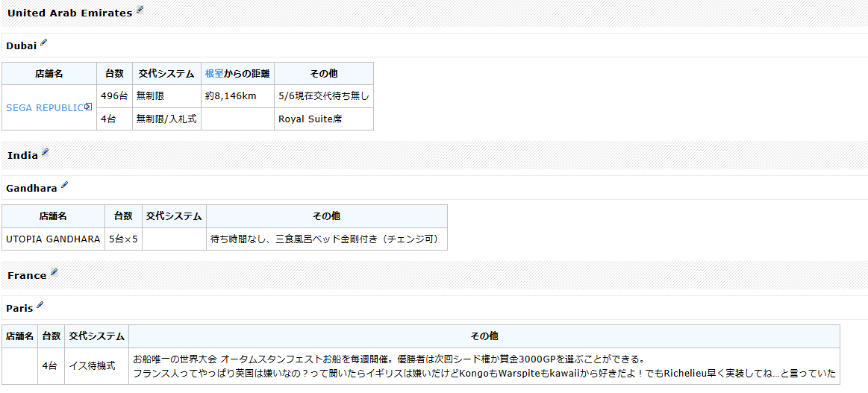Click the edit pencil next to Gandhara

(x=64, y=186)
